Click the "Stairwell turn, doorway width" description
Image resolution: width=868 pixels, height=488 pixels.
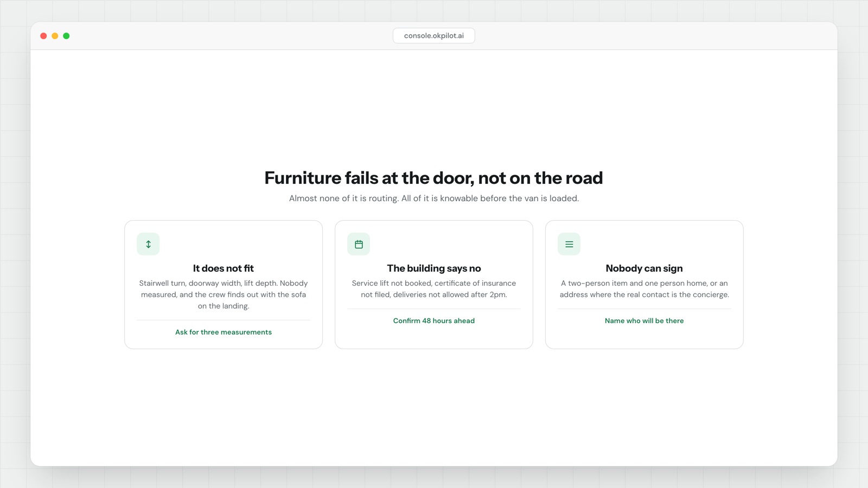pyautogui.click(x=224, y=294)
